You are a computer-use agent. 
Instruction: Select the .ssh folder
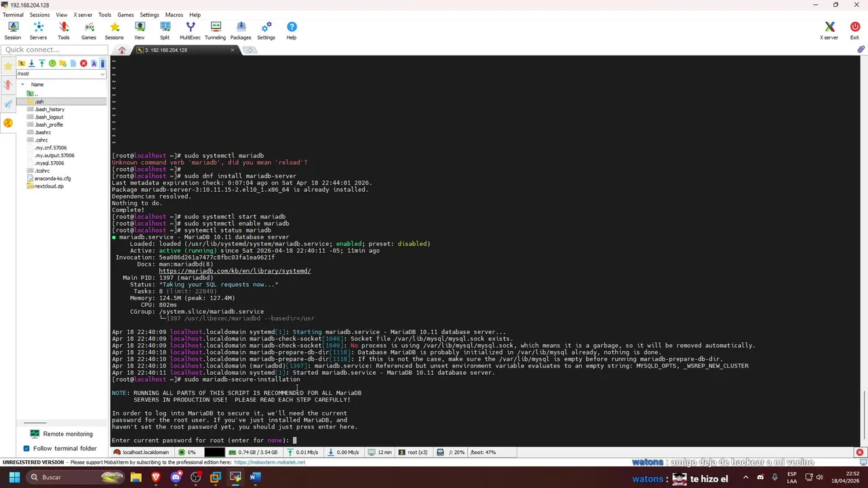point(39,102)
